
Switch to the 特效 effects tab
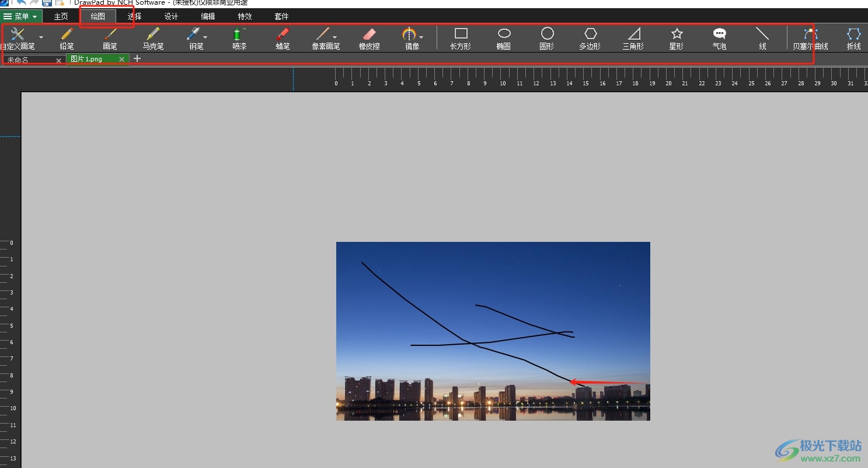coord(245,16)
